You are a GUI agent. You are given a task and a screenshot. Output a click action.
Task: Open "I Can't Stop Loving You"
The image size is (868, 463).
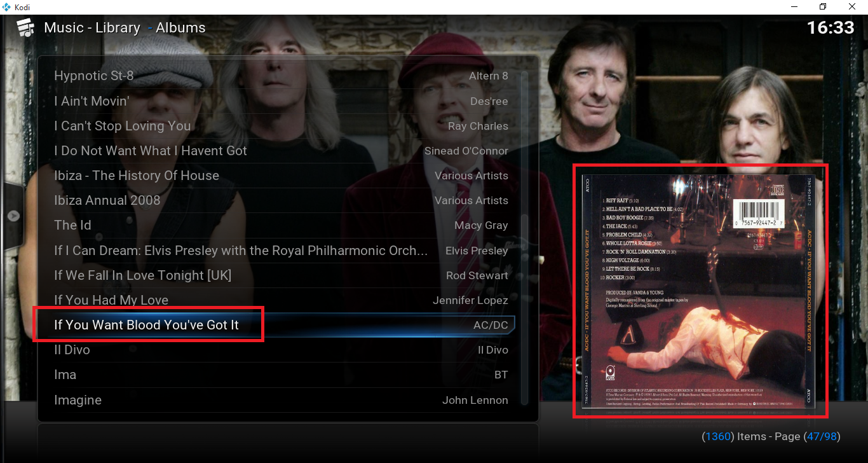coord(122,126)
